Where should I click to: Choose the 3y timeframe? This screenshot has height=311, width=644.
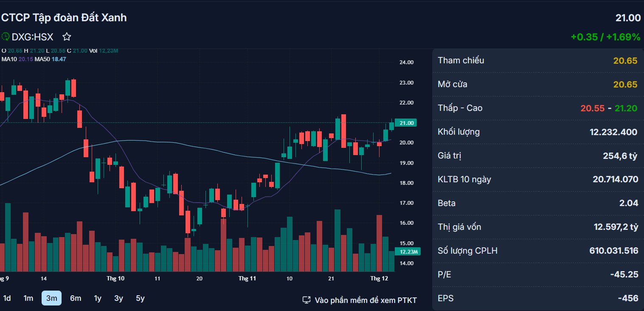(119, 298)
